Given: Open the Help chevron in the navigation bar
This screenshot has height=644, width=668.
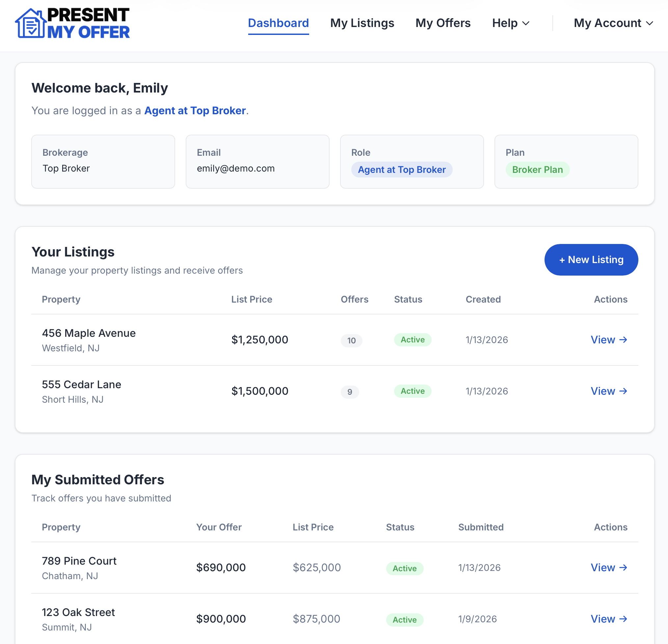Looking at the screenshot, I should pos(526,23).
